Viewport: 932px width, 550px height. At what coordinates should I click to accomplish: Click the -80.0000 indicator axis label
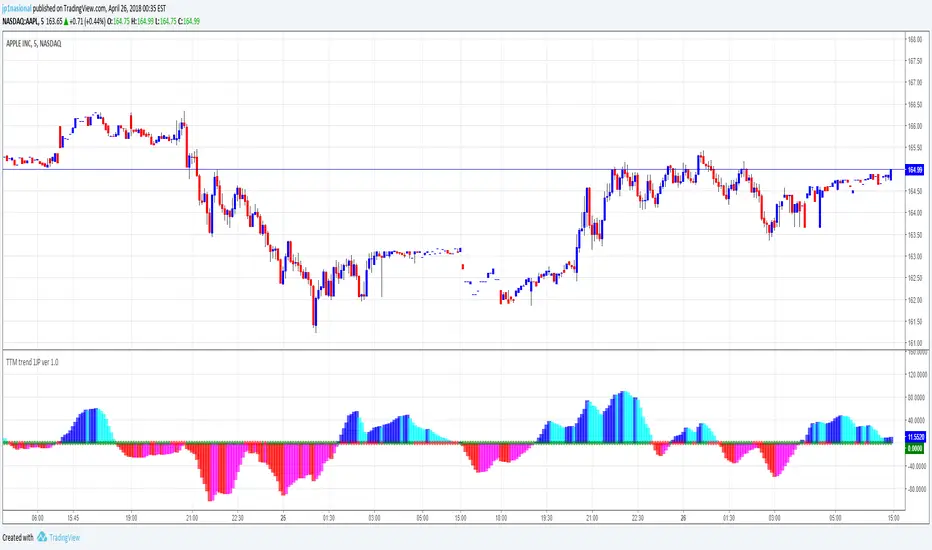[917, 489]
